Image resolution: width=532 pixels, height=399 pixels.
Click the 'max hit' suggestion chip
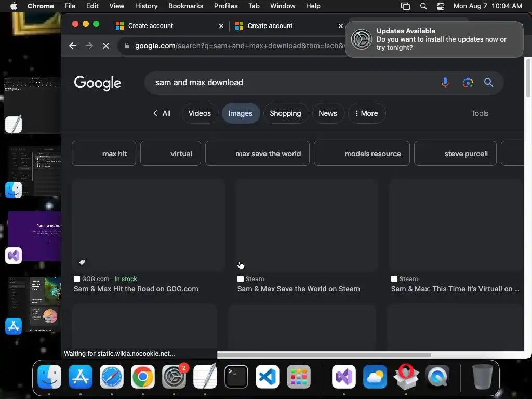point(104,153)
